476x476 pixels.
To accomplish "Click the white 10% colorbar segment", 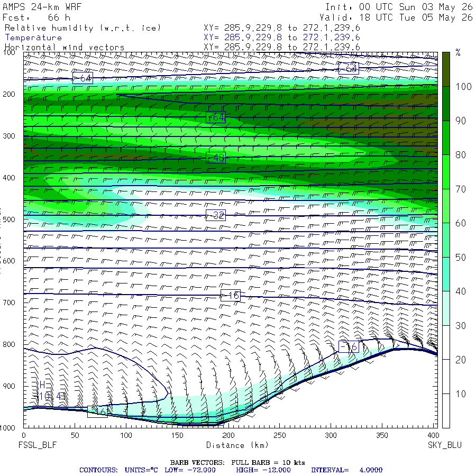I will click(x=446, y=377).
